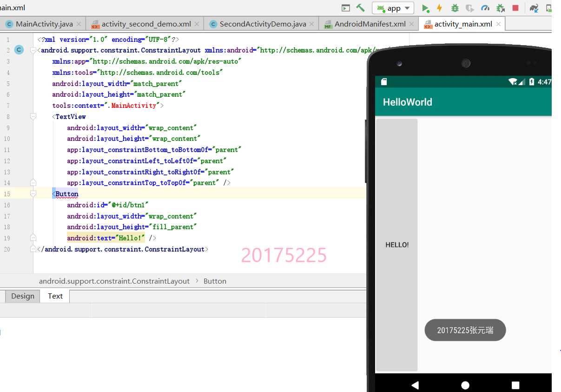Image resolution: width=561 pixels, height=392 pixels.
Task: Toggle fold marker at line 19
Action: [33, 238]
